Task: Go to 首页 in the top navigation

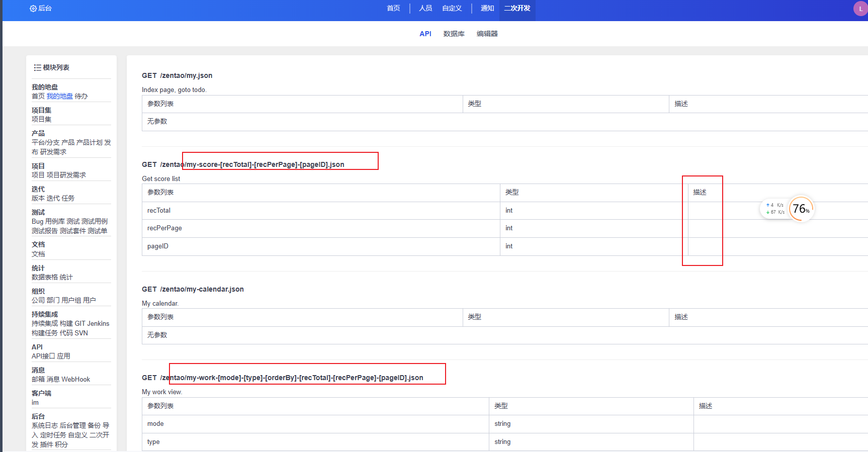Action: [x=393, y=9]
